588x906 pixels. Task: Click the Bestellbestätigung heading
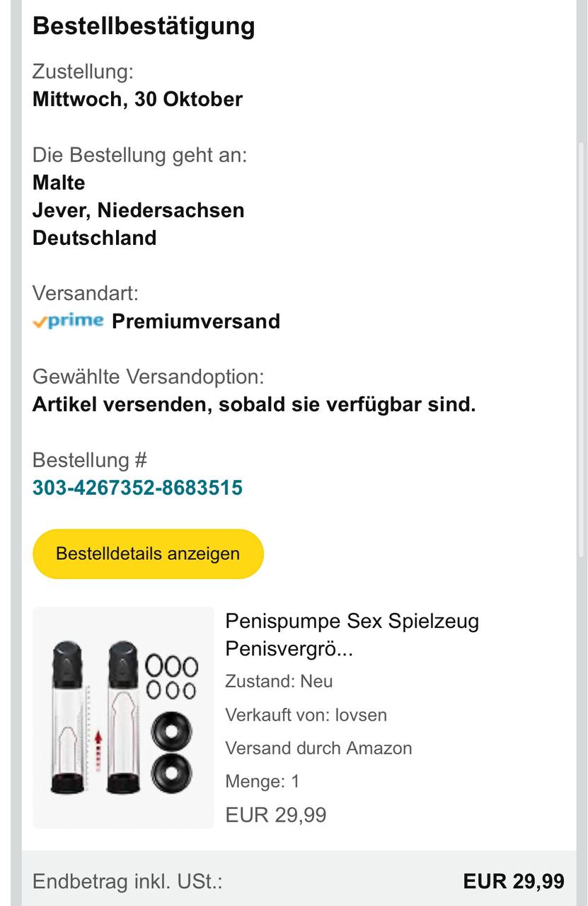click(x=144, y=26)
